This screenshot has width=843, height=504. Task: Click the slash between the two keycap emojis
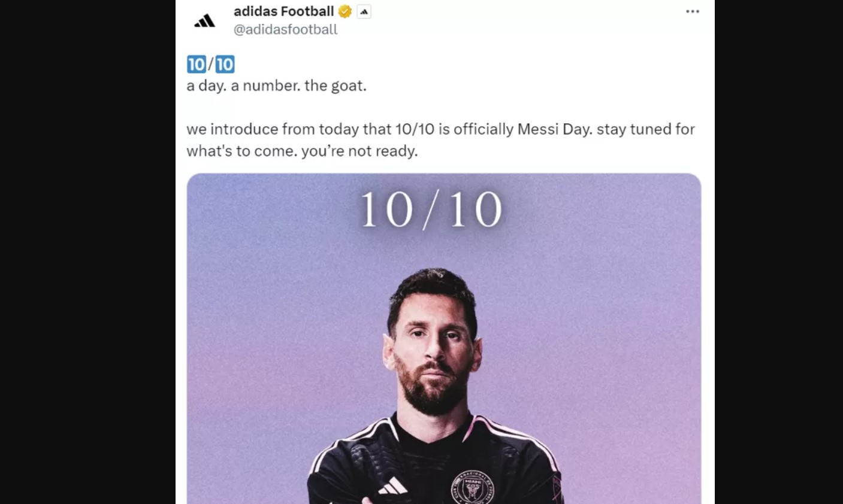point(210,64)
